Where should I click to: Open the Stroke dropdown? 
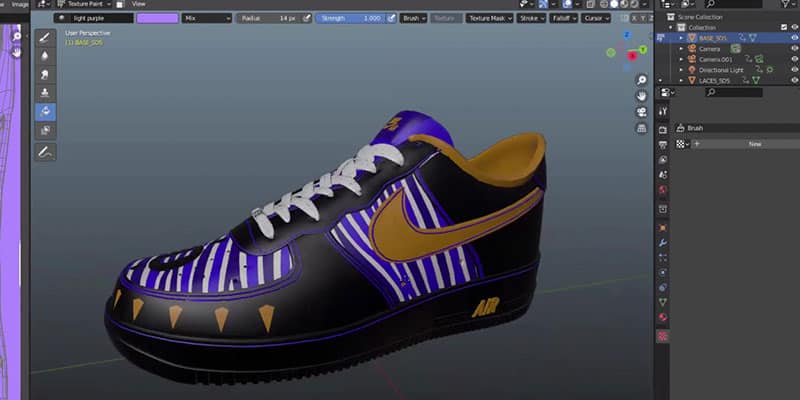click(x=531, y=18)
